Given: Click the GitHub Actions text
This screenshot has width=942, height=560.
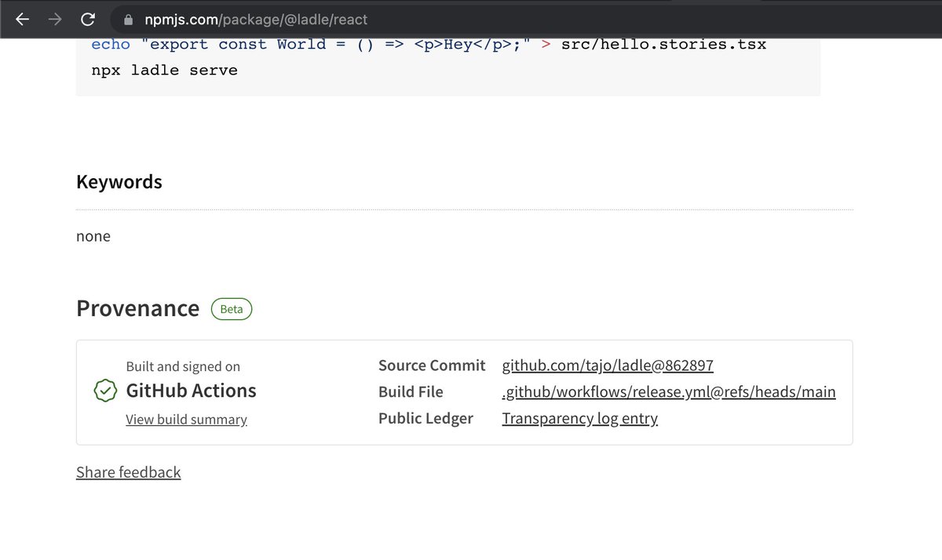Looking at the screenshot, I should click(x=191, y=391).
